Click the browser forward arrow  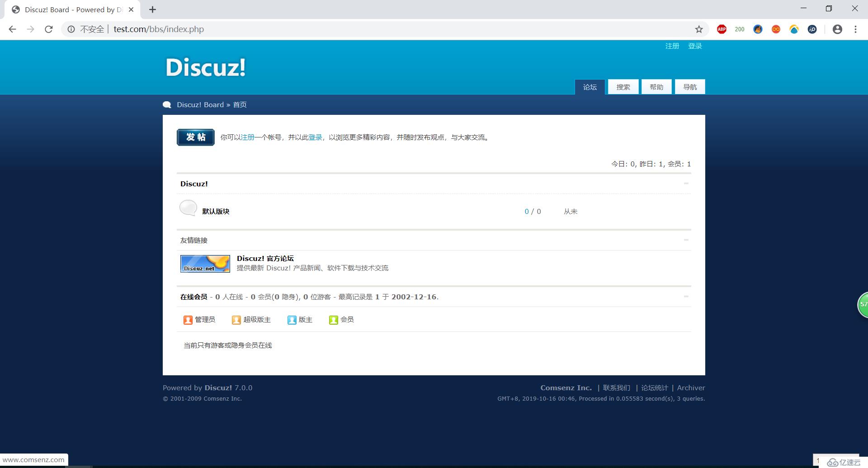[x=30, y=29]
